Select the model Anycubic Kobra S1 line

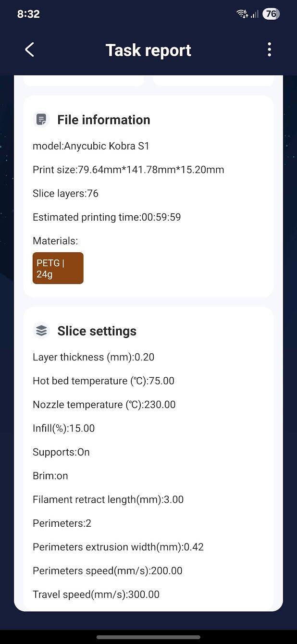[91, 146]
